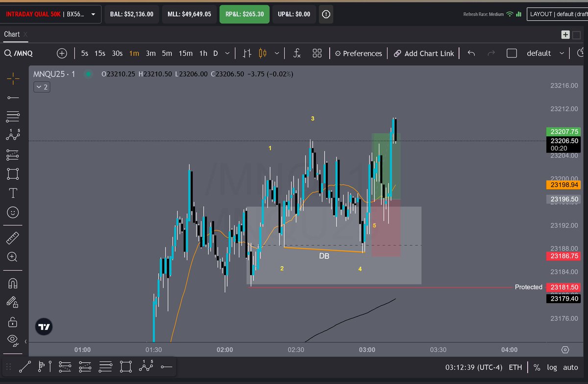Select the Chart tab
This screenshot has width=588, height=384.
pyautogui.click(x=12, y=34)
